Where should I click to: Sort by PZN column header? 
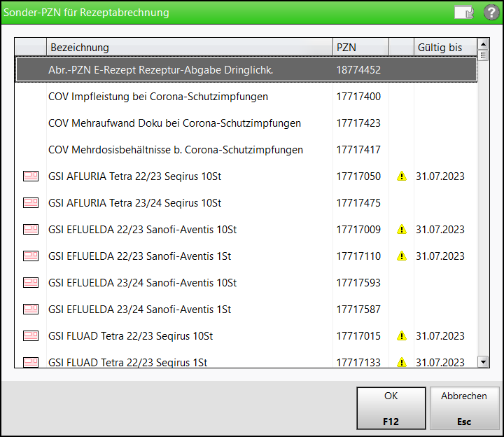point(360,48)
